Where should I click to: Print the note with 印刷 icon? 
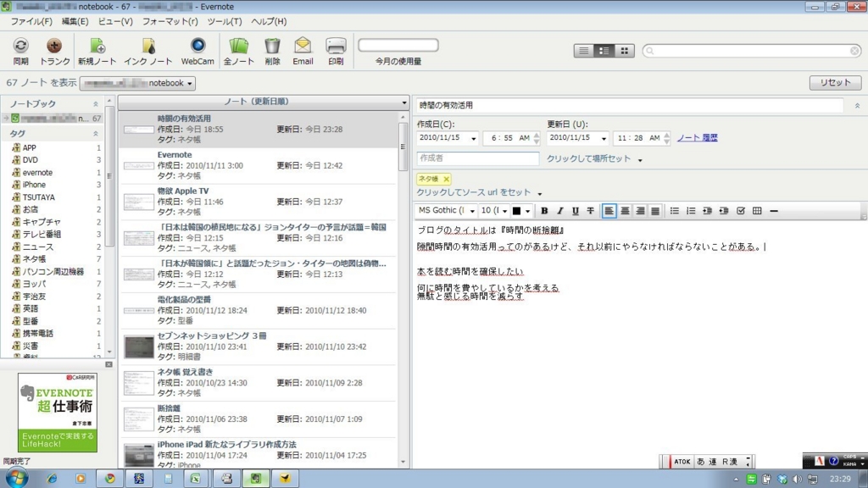click(336, 51)
